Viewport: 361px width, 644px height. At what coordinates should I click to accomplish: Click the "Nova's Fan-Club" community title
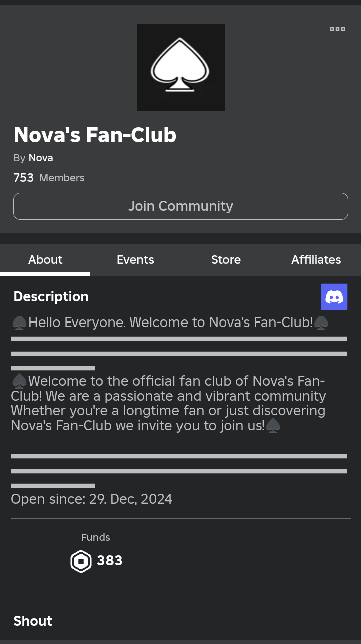95,135
